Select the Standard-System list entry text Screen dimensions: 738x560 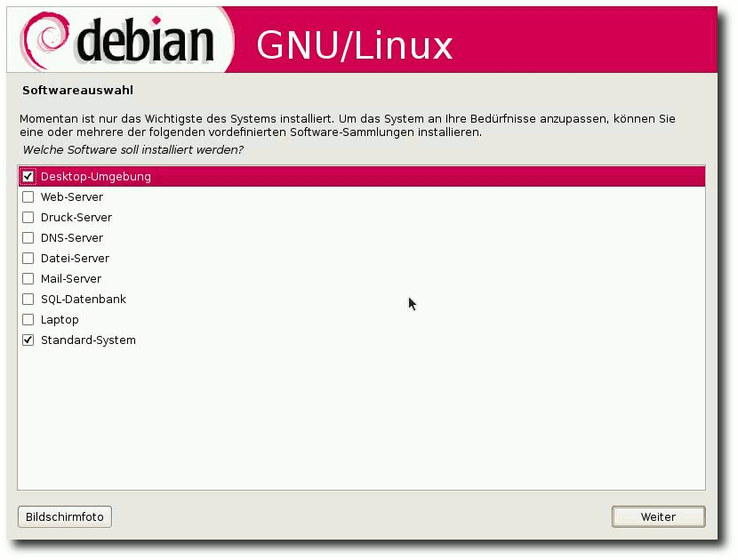click(x=88, y=340)
